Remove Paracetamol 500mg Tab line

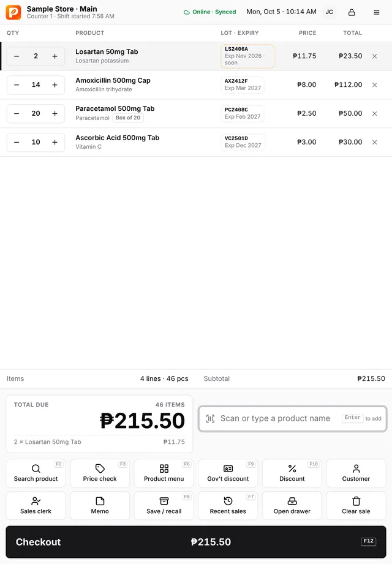click(374, 114)
